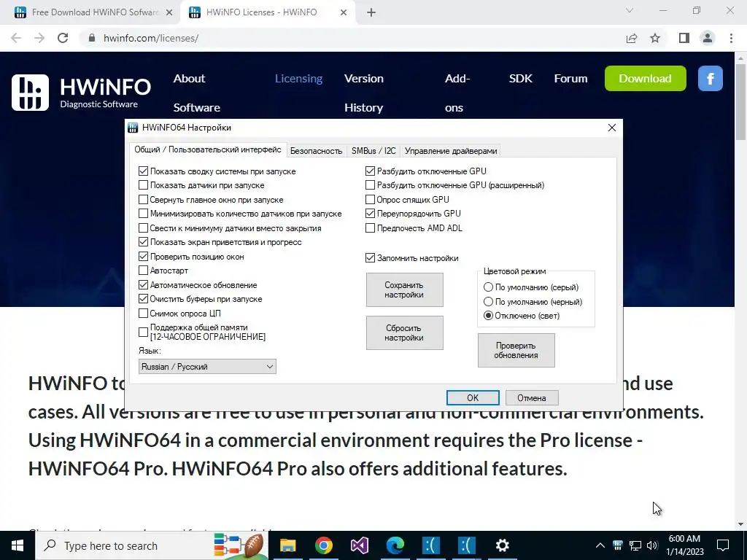Uncheck 'Показать сводку системы при запуске'

tap(143, 171)
